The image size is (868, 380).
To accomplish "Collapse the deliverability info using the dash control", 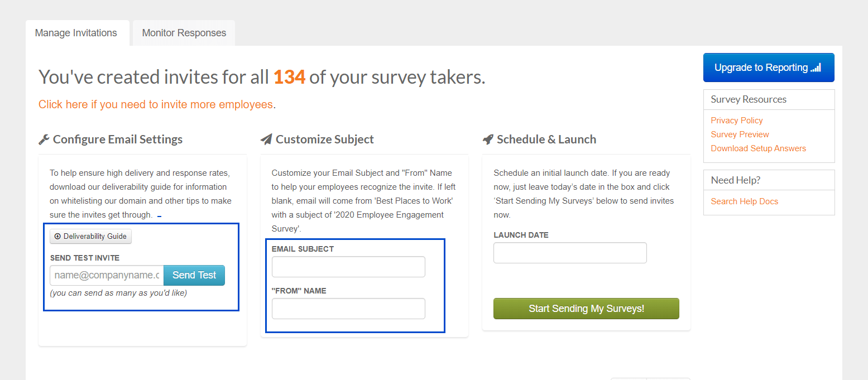I will pos(160,216).
